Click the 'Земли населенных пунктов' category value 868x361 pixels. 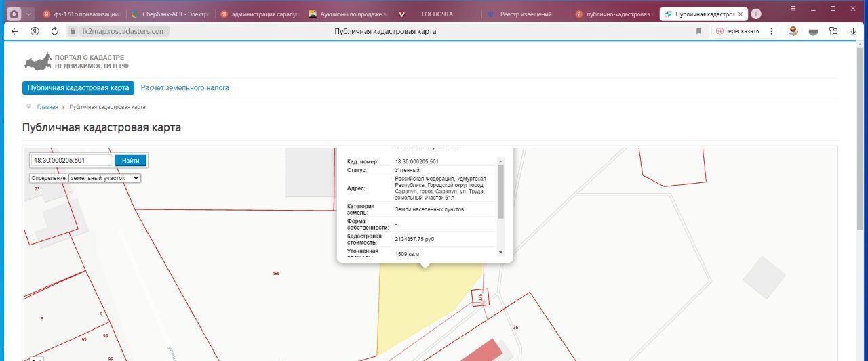pos(429,209)
